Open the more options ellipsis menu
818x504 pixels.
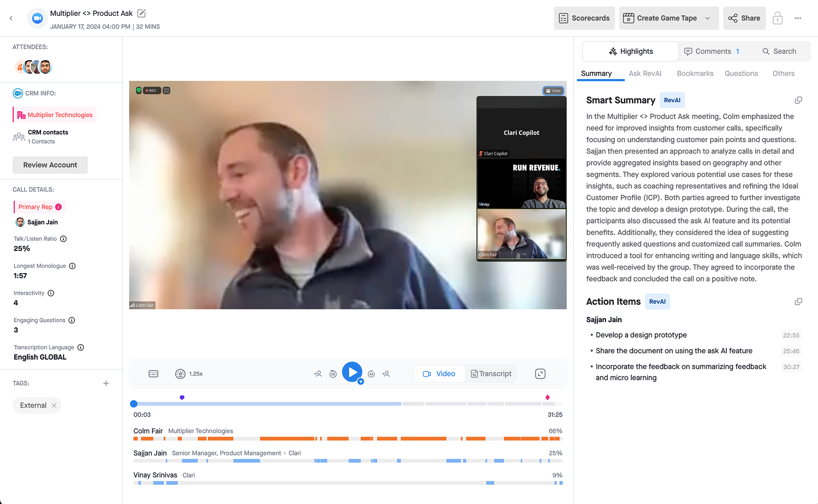(x=798, y=18)
